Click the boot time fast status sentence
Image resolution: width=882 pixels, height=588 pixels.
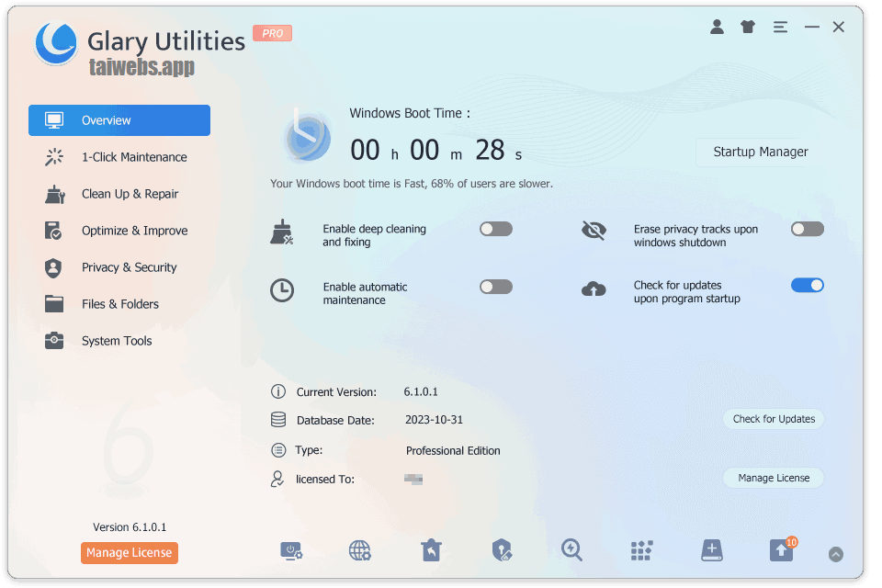412,184
